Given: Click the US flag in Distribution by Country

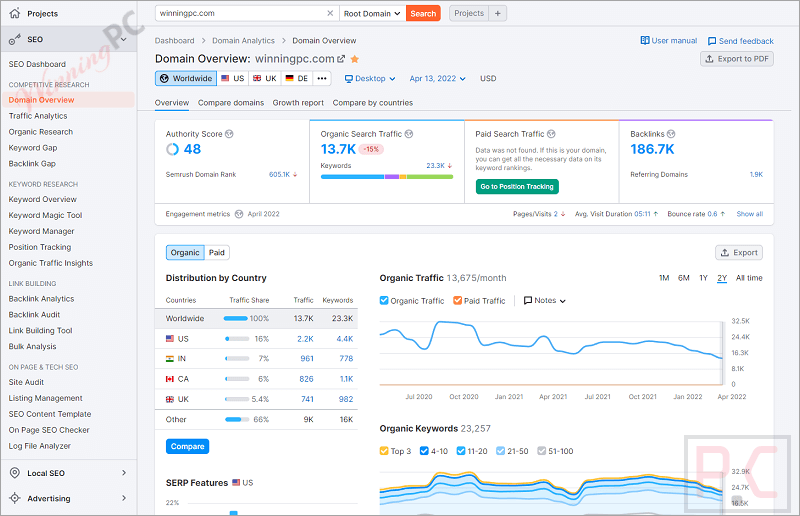Looking at the screenshot, I should click(170, 338).
